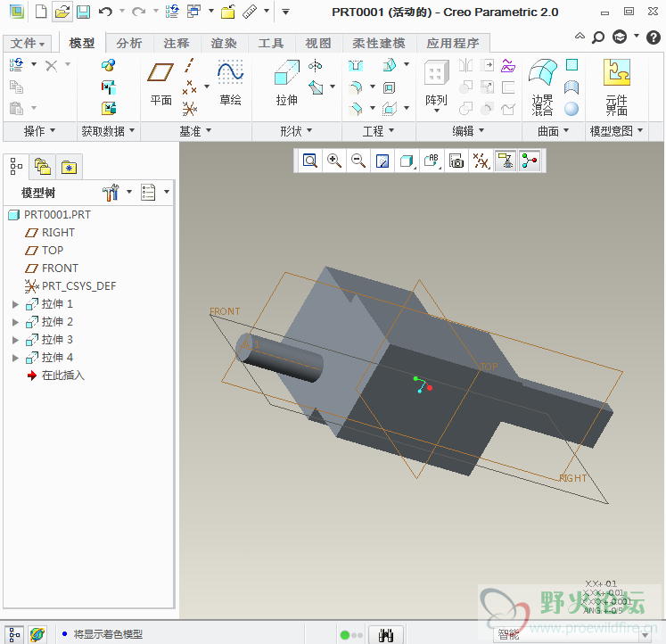Open the 编辑 group menu

click(468, 131)
